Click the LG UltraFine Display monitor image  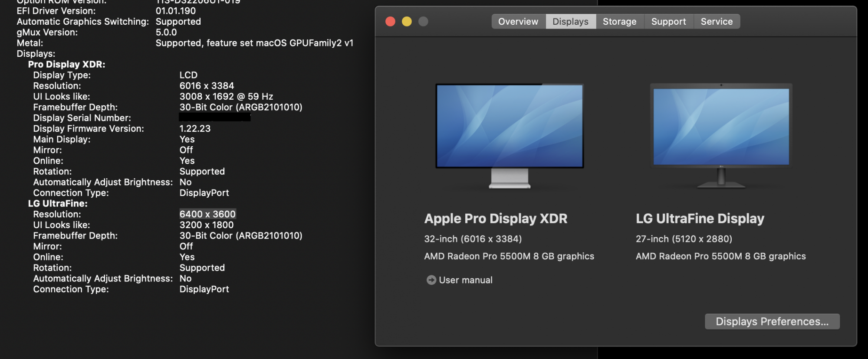pyautogui.click(x=721, y=136)
